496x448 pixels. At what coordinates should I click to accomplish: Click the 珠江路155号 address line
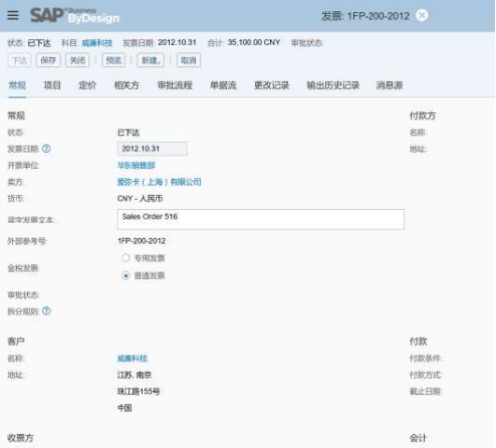pyautogui.click(x=138, y=391)
